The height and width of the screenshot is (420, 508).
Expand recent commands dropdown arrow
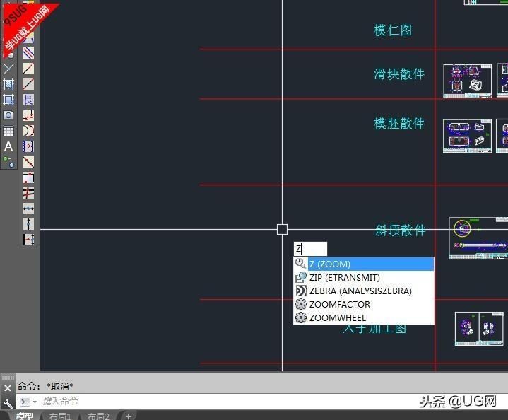(35, 402)
